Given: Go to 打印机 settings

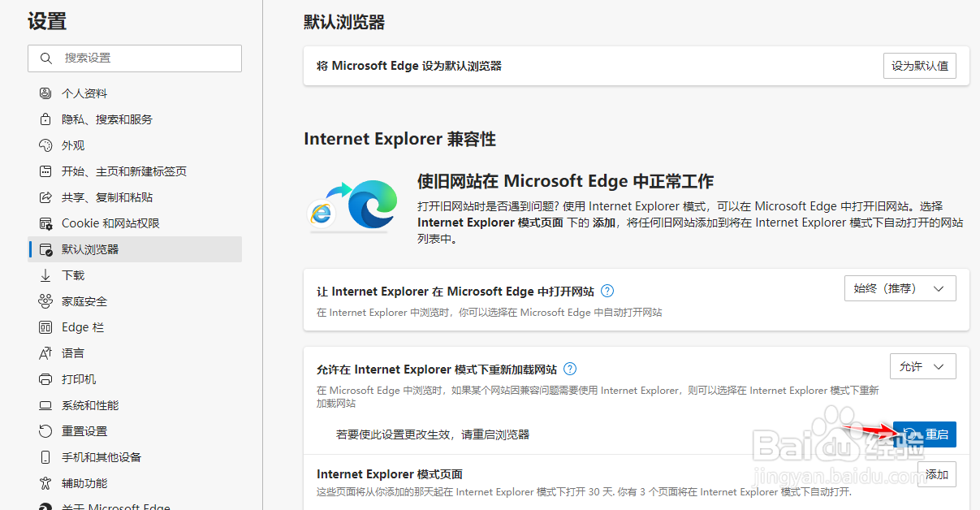Looking at the screenshot, I should coord(135,379).
